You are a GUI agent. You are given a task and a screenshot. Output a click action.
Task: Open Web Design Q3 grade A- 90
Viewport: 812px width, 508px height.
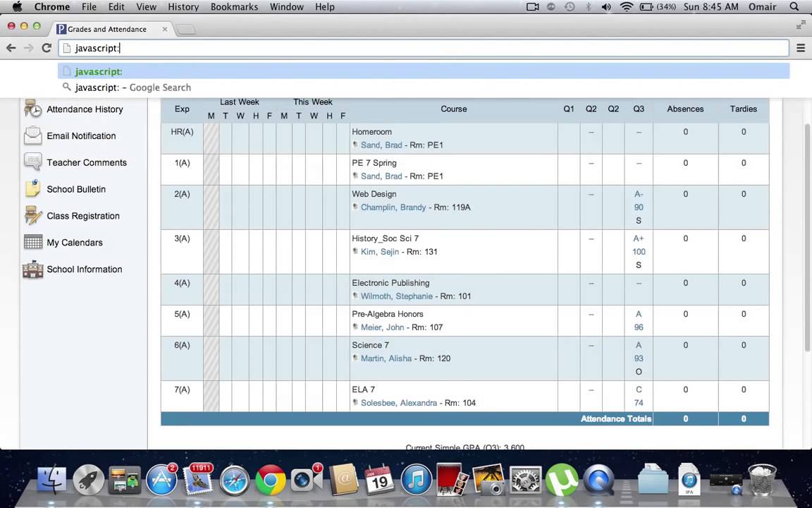click(639, 200)
